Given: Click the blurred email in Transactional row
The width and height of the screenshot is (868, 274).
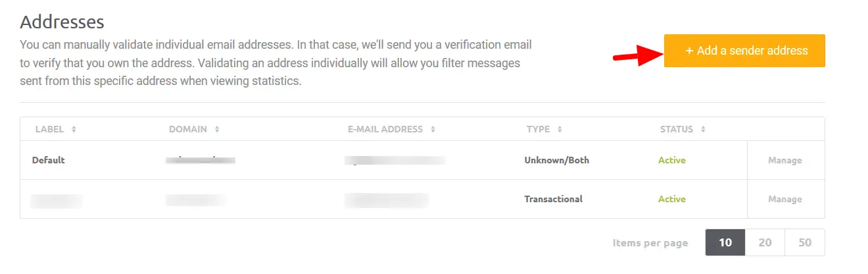Looking at the screenshot, I should pos(387,199).
